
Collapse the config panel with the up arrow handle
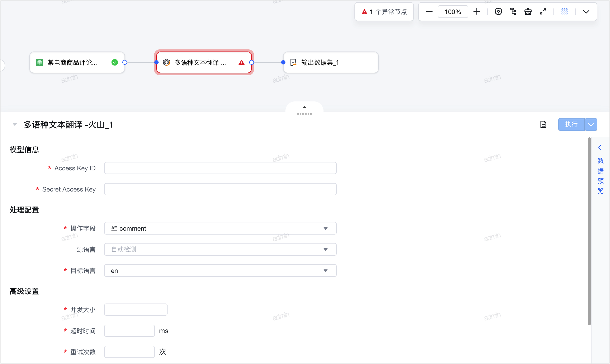(304, 107)
